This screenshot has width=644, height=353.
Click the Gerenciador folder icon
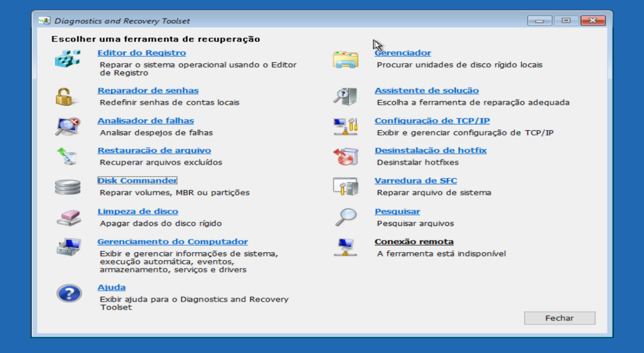point(345,59)
